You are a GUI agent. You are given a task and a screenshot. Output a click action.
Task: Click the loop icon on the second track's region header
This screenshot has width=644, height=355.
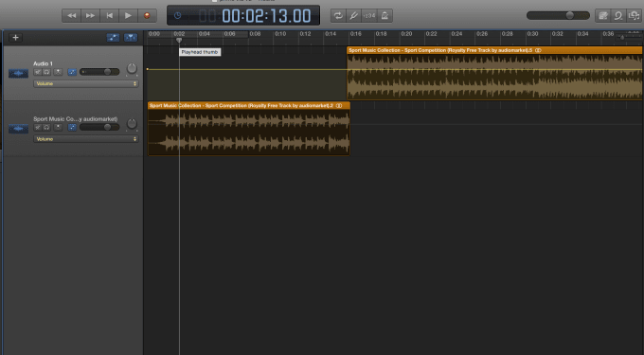[339, 106]
